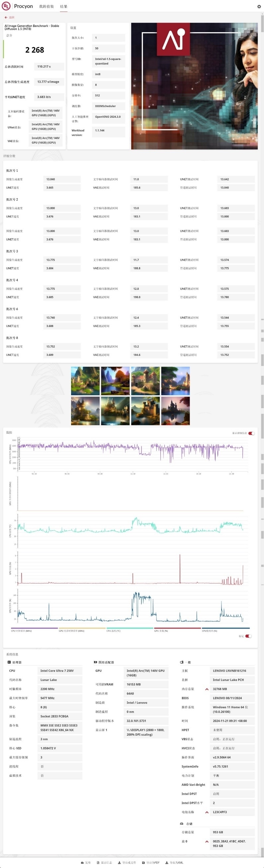This screenshot has height=868, width=264.
Task: Select the 结果 tab
Action: [x=64, y=6]
